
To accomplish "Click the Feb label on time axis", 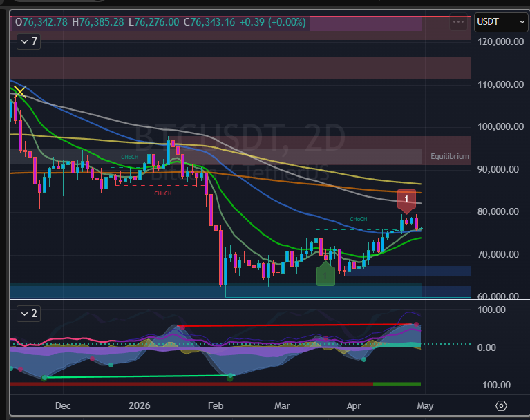I will pyautogui.click(x=216, y=405).
